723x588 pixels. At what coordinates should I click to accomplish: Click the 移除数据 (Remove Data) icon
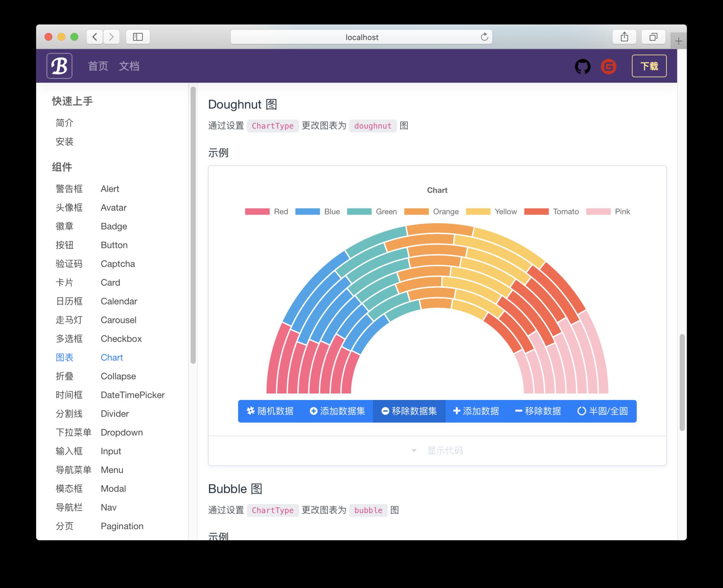(517, 411)
